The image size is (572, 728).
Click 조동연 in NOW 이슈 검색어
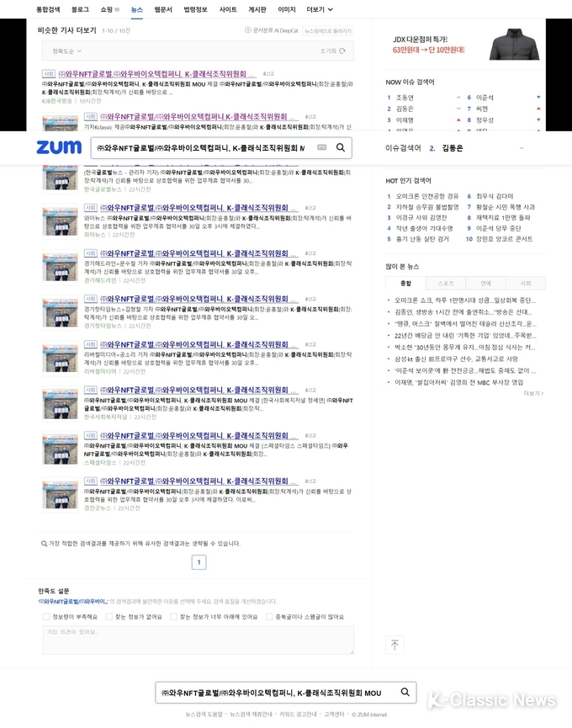(x=405, y=98)
